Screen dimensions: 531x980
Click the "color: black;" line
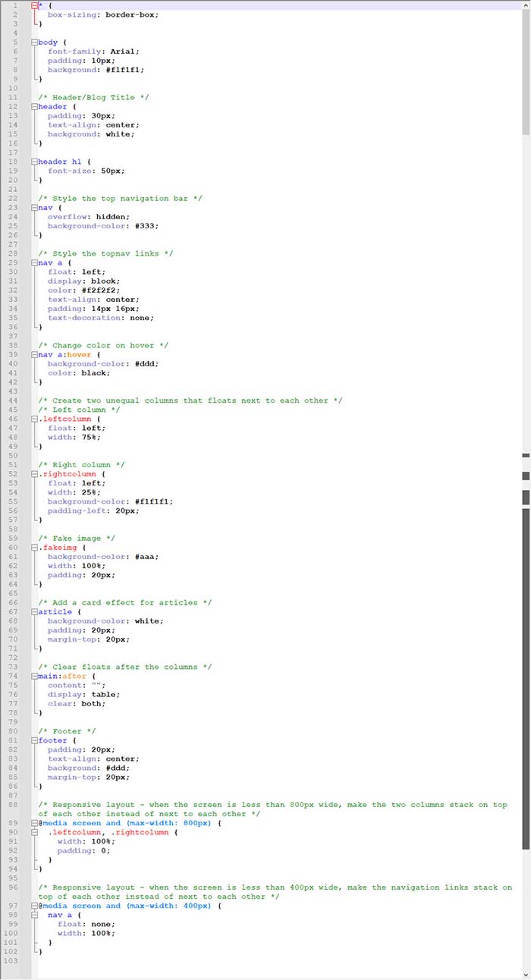coord(80,373)
